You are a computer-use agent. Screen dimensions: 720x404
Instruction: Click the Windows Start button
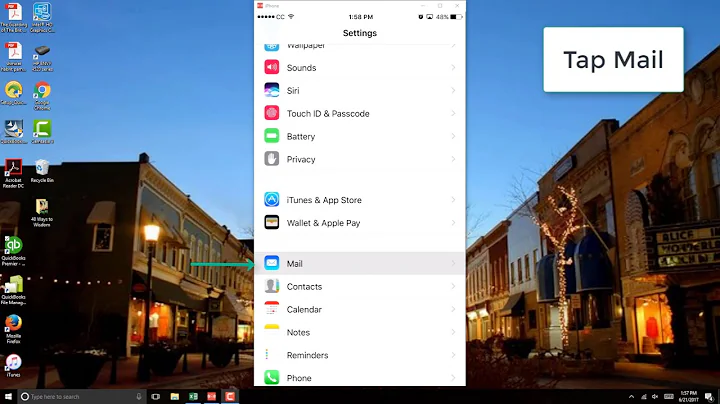(8, 396)
